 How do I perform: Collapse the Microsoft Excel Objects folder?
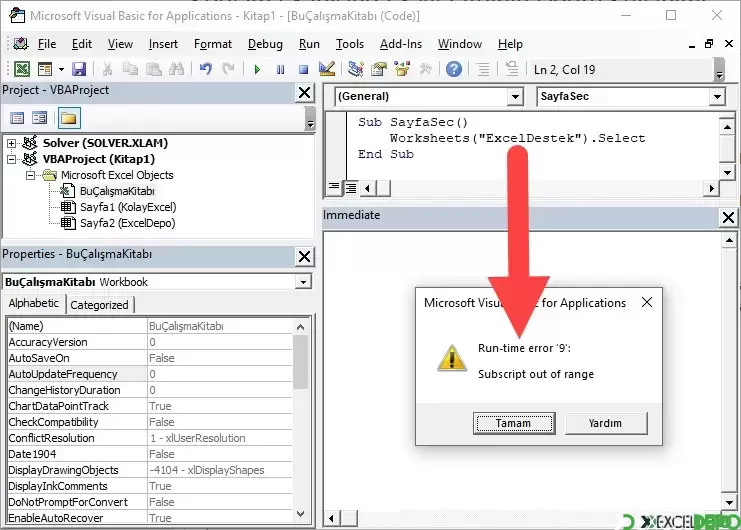pyautogui.click(x=30, y=175)
